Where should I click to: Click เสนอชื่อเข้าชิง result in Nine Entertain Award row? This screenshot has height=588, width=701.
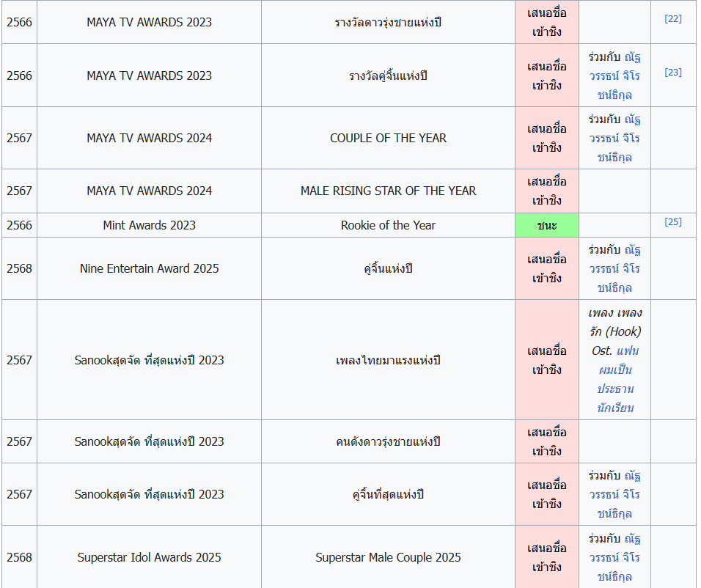coord(547,269)
